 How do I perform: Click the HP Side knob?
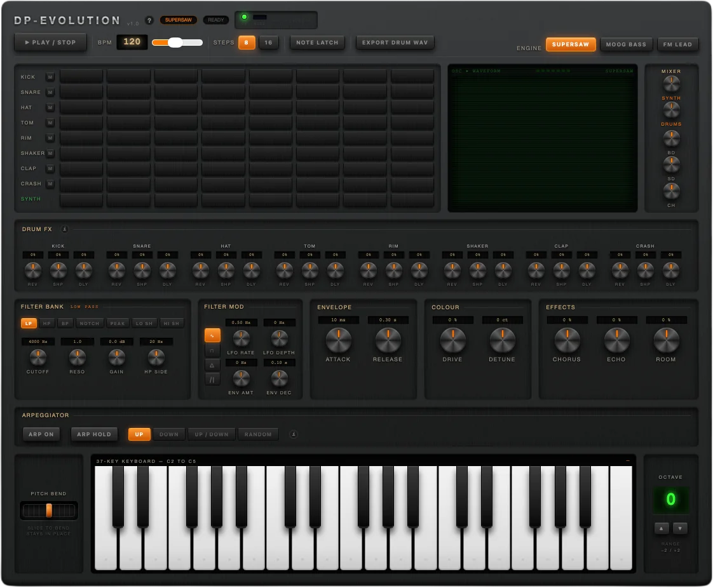[x=156, y=357]
